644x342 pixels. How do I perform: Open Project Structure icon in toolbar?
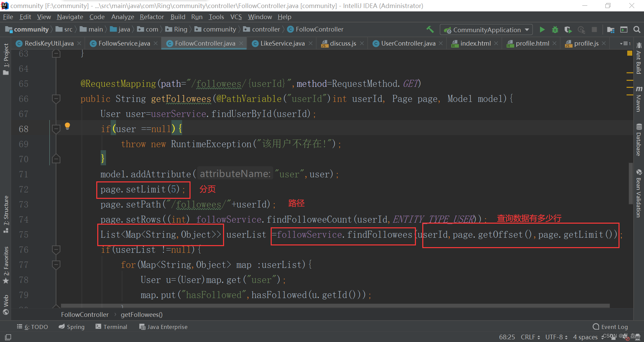(x=610, y=30)
